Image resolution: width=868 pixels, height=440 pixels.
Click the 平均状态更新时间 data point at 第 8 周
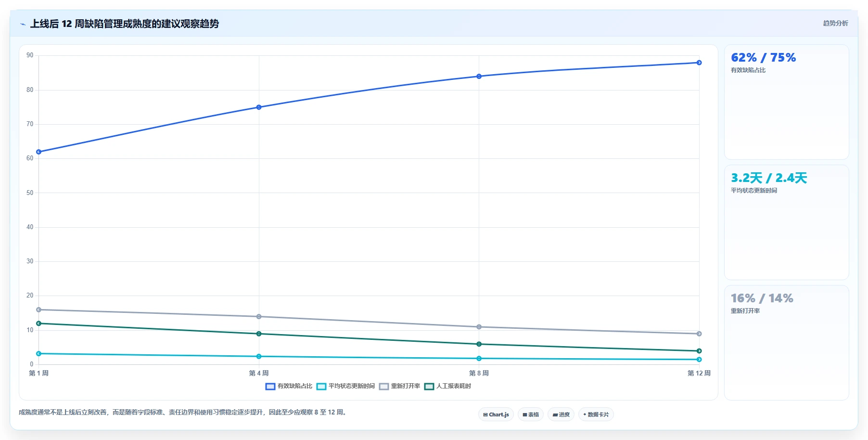coord(479,359)
